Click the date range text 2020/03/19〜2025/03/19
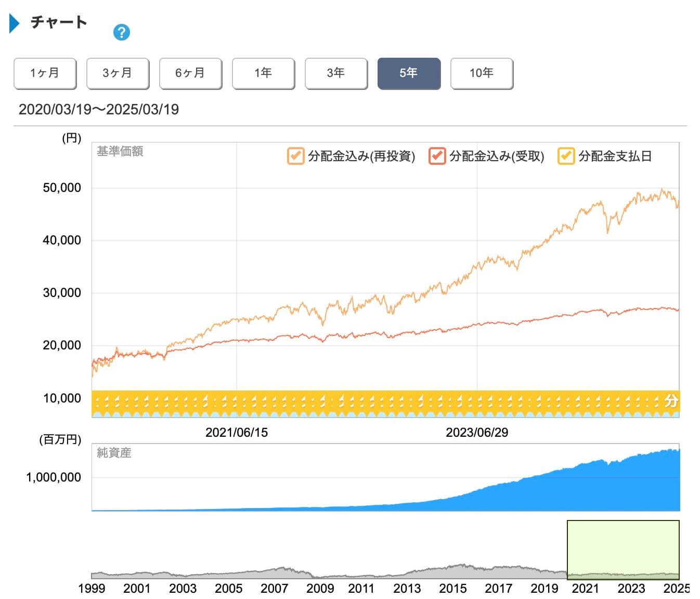Image resolution: width=700 pixels, height=599 pixels. (99, 109)
